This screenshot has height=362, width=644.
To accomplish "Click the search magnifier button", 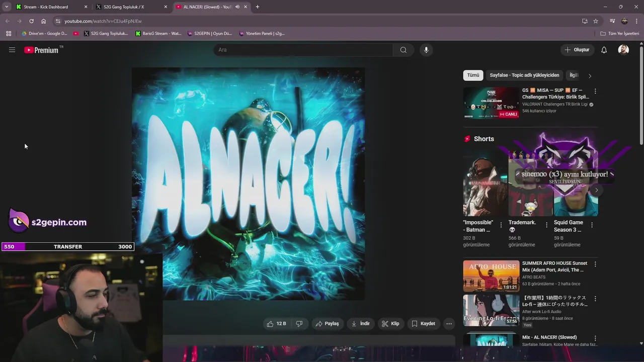I will (x=404, y=50).
